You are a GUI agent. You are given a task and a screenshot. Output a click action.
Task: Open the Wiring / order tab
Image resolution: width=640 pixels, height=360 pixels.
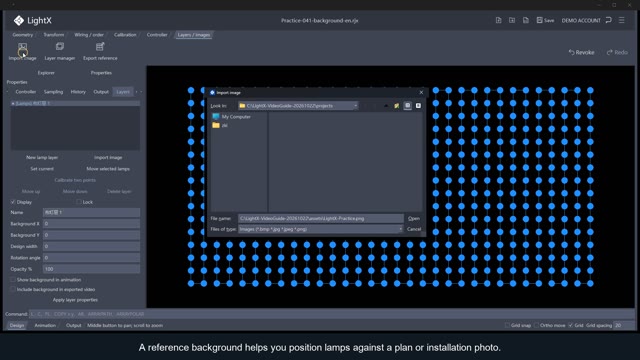pos(89,35)
